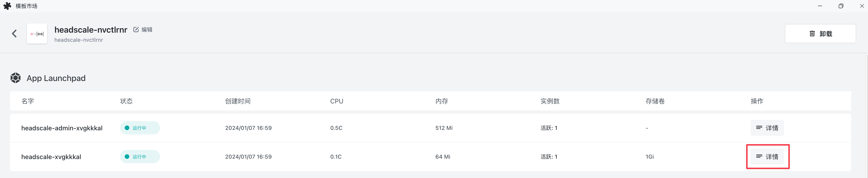This screenshot has width=868, height=178.
Task: Click the trash icon on uninstall button
Action: 812,34
